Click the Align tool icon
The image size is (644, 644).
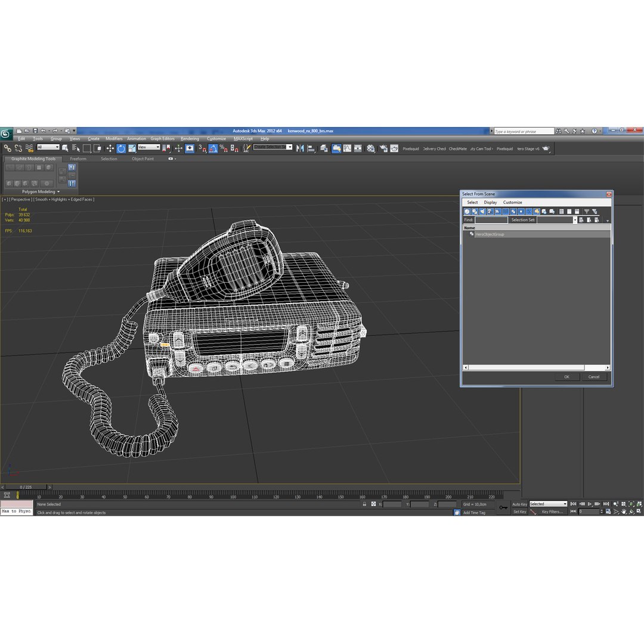point(311,148)
